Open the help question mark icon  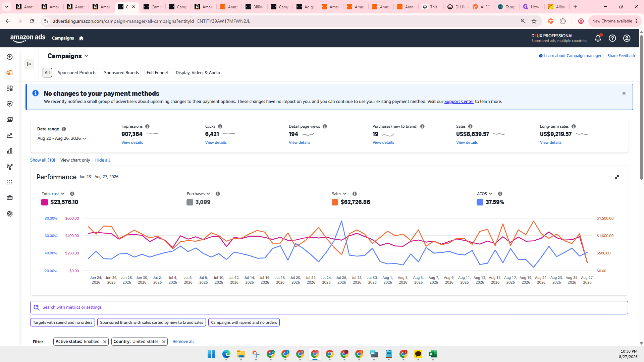[x=612, y=38]
